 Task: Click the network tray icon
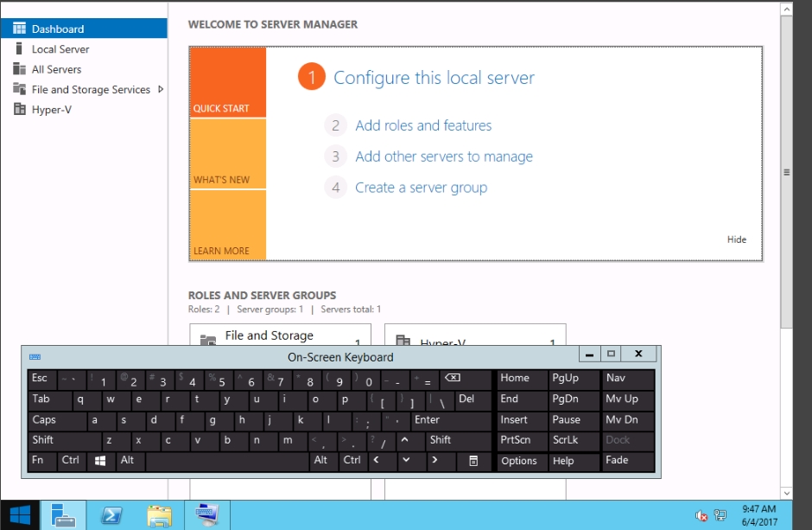click(720, 515)
